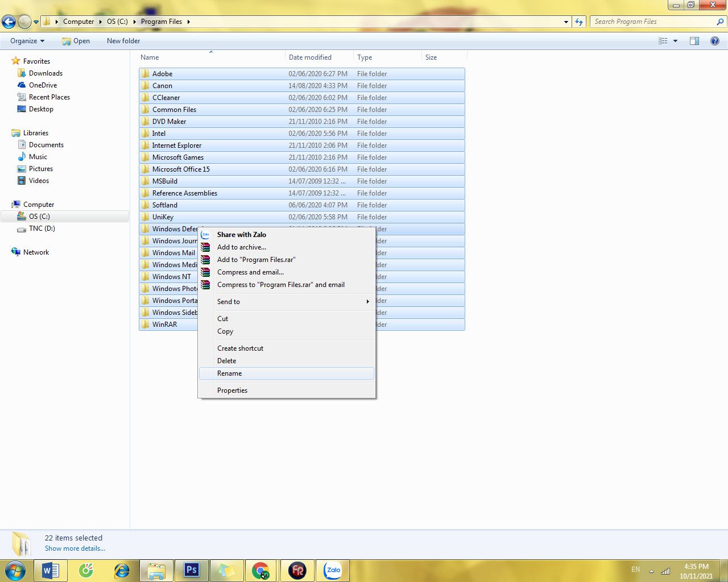Click the Back navigation arrow
Screen dimensions: 728x582
(9, 22)
